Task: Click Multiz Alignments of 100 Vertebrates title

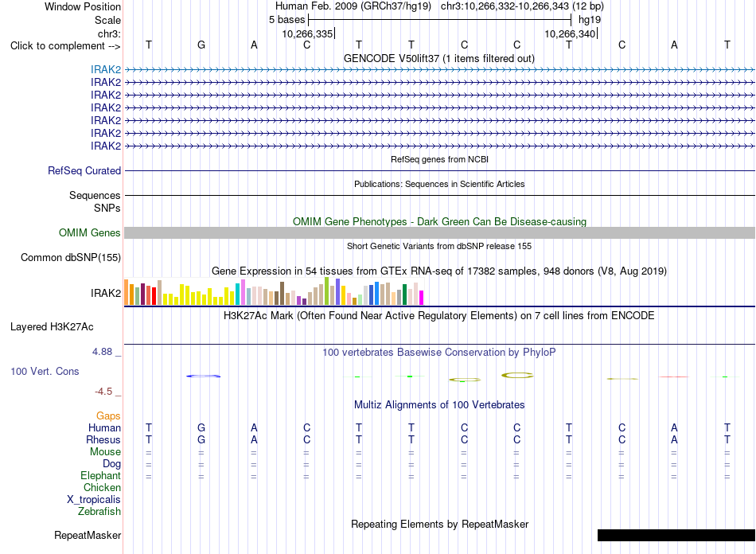Action: pos(439,404)
